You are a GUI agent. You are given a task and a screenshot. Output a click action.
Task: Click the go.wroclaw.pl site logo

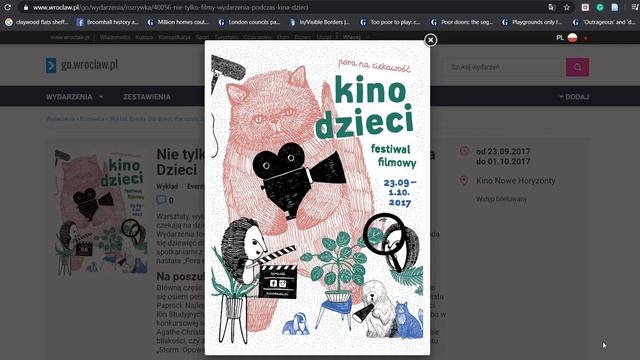82,65
